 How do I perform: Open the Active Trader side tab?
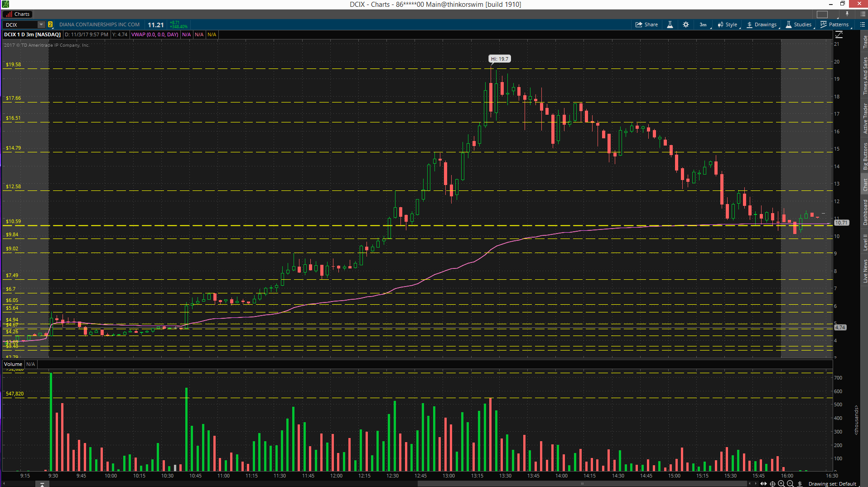coord(864,118)
